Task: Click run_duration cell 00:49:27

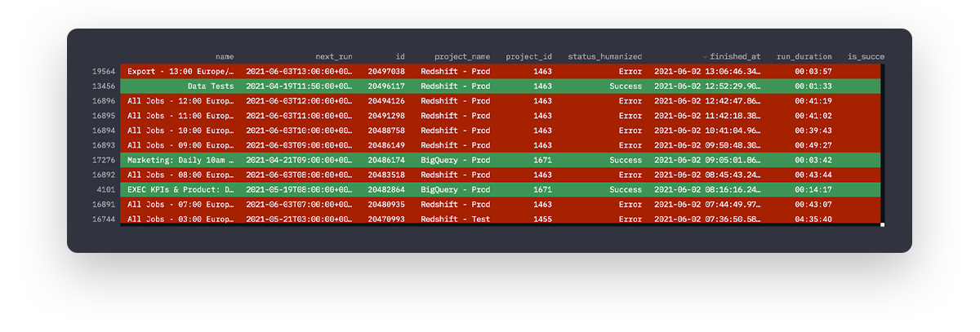Action: tap(813, 145)
